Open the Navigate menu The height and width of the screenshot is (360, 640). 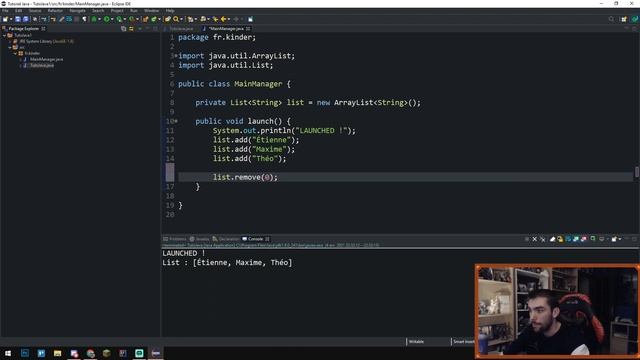coord(77,11)
